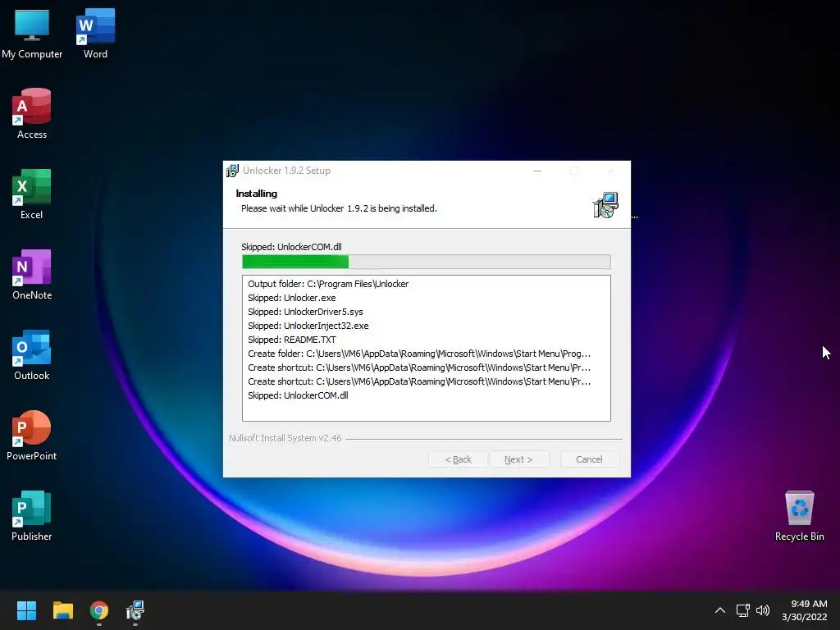Image resolution: width=840 pixels, height=630 pixels.
Task: Open the network status tray icon
Action: point(742,610)
